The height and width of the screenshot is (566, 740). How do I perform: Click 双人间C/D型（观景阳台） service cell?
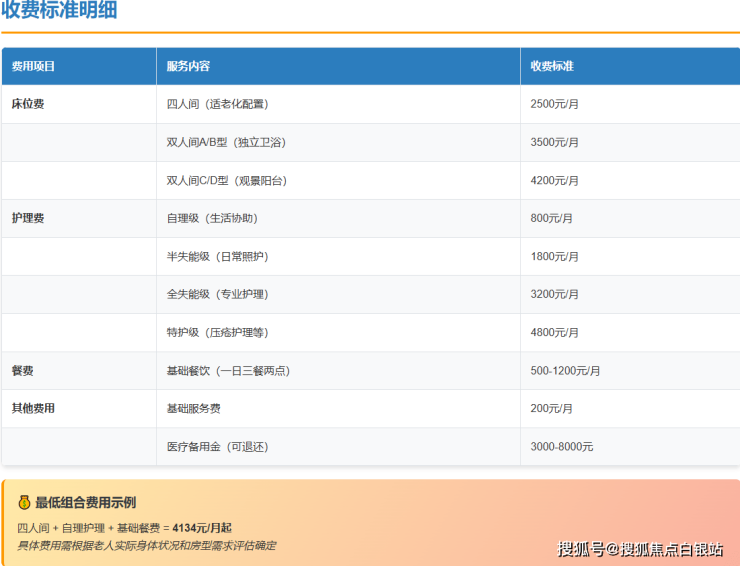(x=226, y=180)
